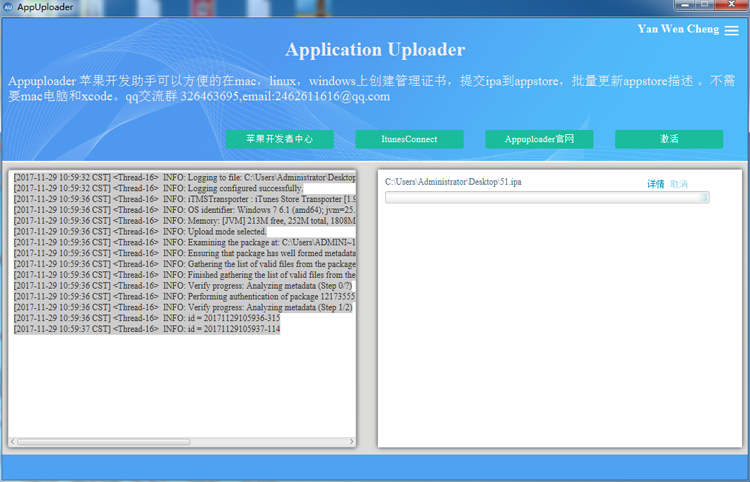Click the Application Uploader heading
Image resolution: width=750 pixels, height=482 pixels.
(375, 50)
